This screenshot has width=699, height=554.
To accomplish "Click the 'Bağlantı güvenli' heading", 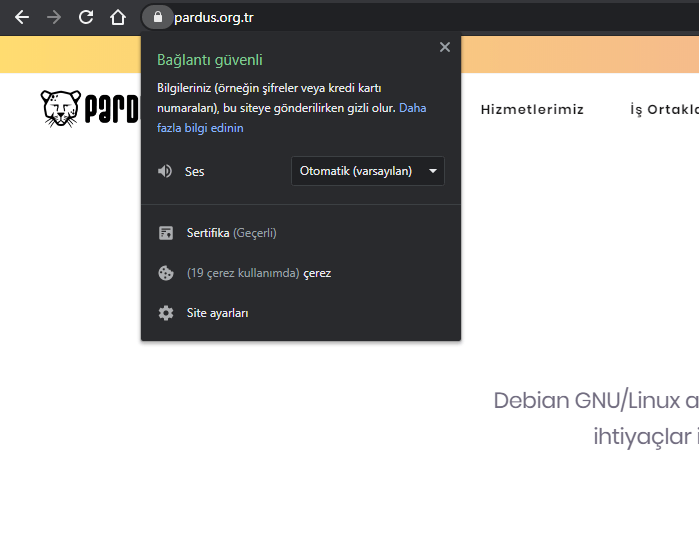I will (x=210, y=60).
